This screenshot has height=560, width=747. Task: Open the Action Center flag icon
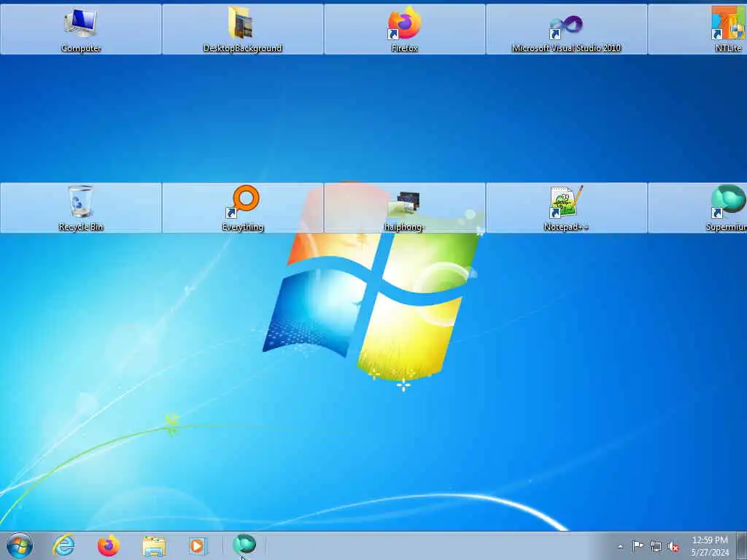click(x=638, y=546)
